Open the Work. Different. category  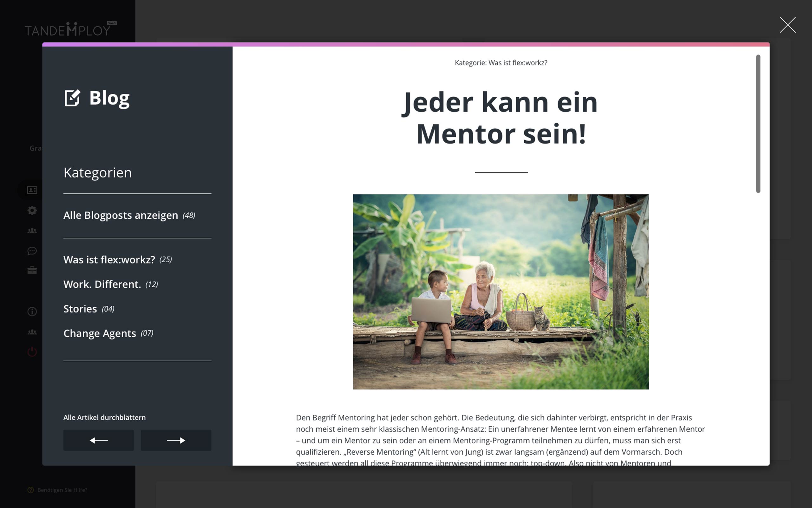pos(110,284)
